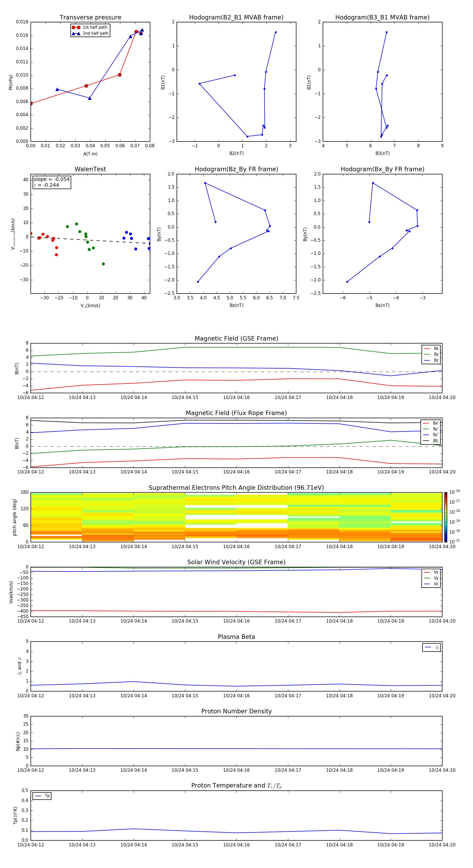Click the Magnetic Field (Flux Rope Frame) title
The image size is (473, 868).
236,413
